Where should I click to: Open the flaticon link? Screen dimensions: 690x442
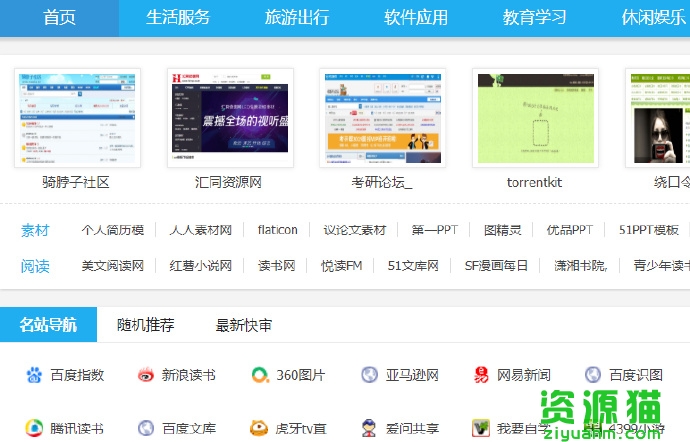click(278, 230)
